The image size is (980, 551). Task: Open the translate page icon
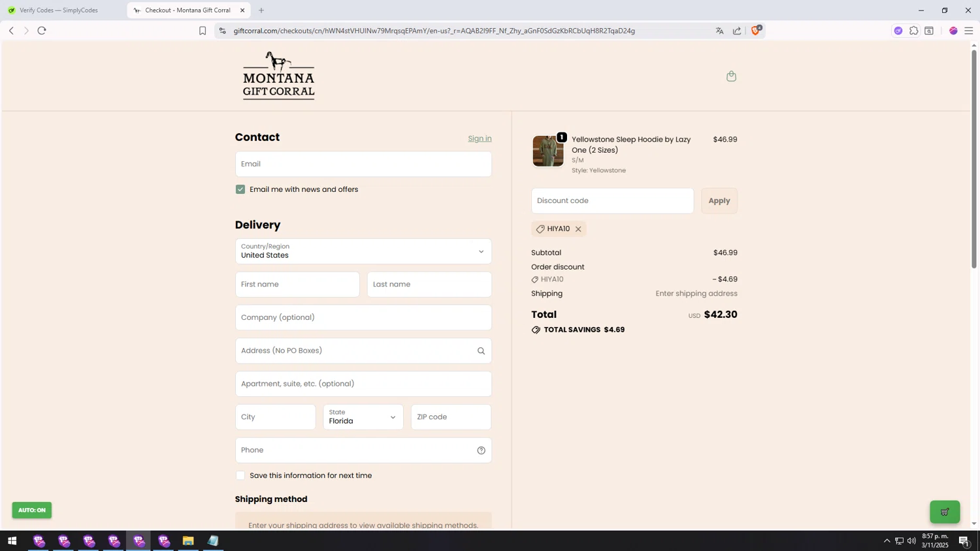click(719, 31)
